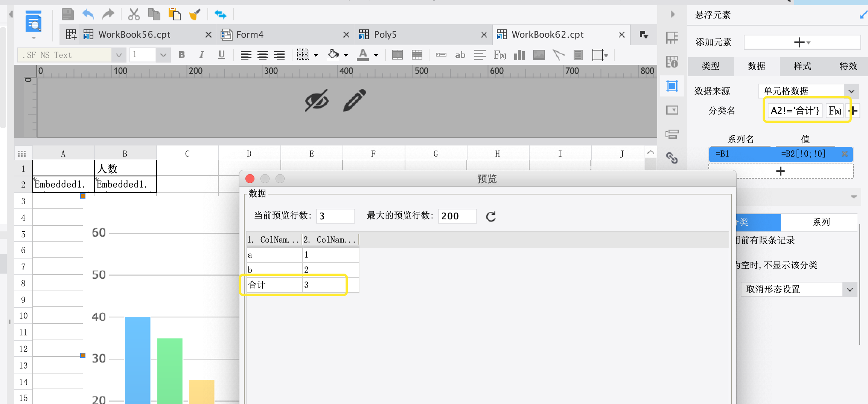Select the 系列 tab in lower panel
The image size is (868, 404).
point(821,222)
